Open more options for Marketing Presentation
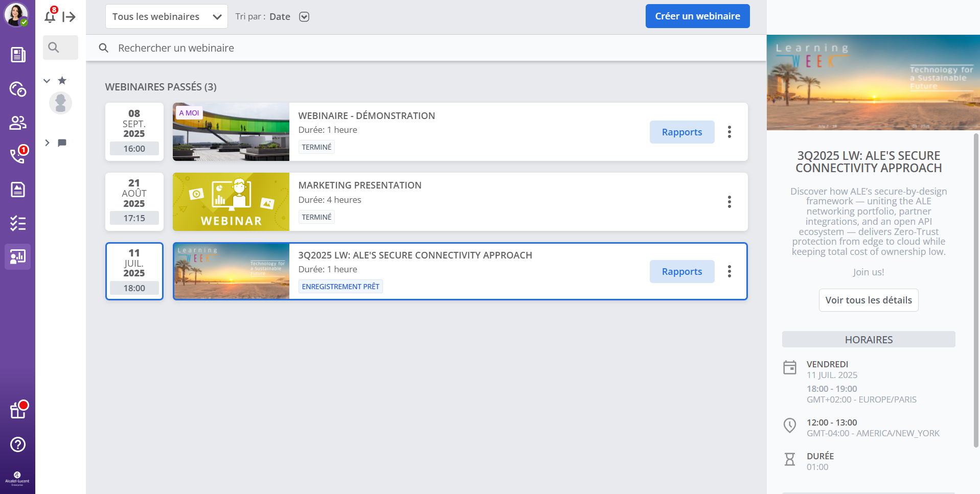This screenshot has height=494, width=980. pos(730,202)
